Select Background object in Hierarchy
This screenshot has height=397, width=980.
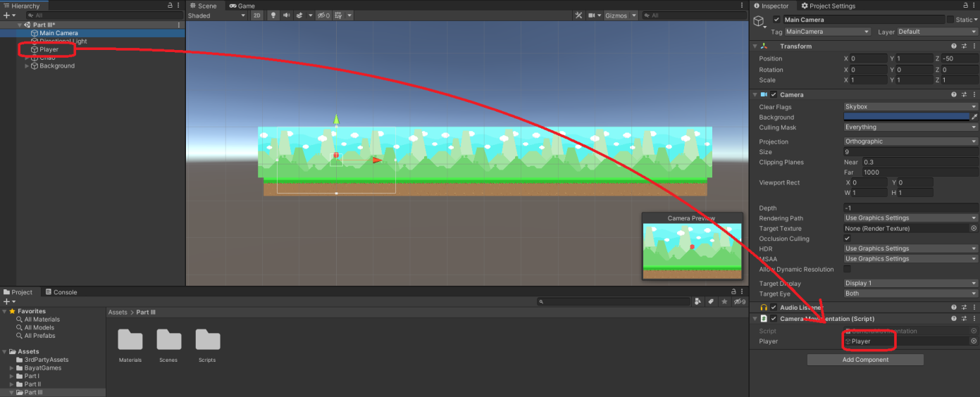57,66
